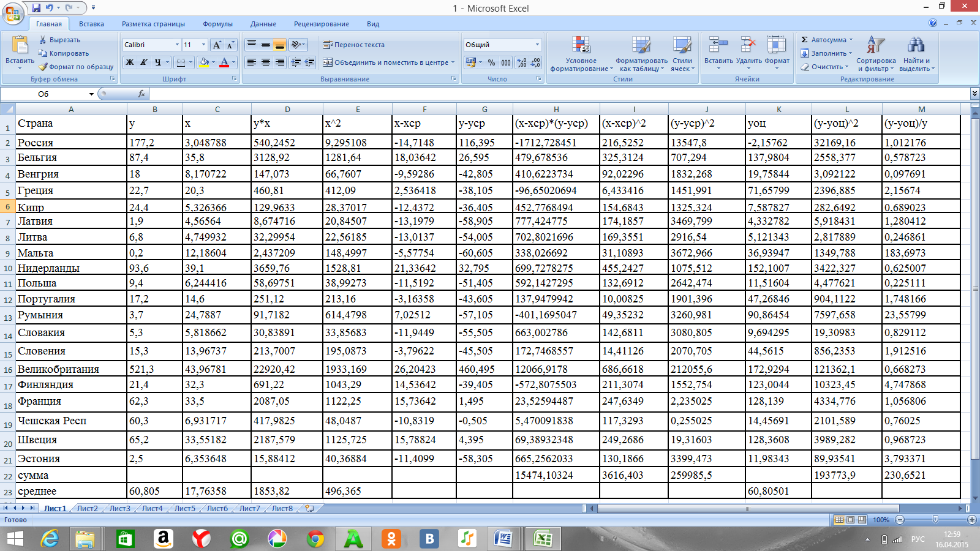Click the Cut (Вырезать) scissors icon
Viewport: 980px width, 551px height.
pos(43,40)
